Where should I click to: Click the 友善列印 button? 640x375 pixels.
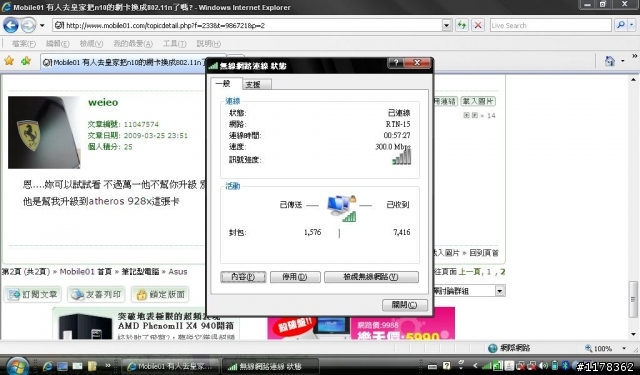96,294
